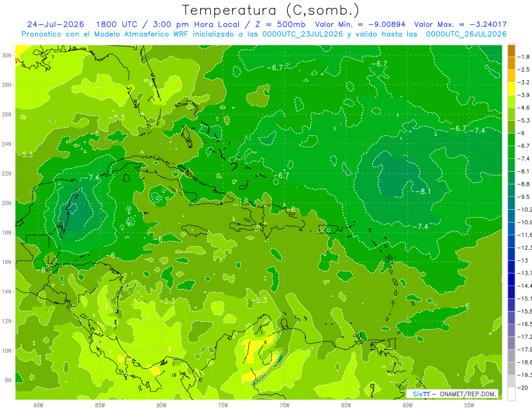
Task: Click the "8N" latitude axis label
Action: tap(9, 380)
